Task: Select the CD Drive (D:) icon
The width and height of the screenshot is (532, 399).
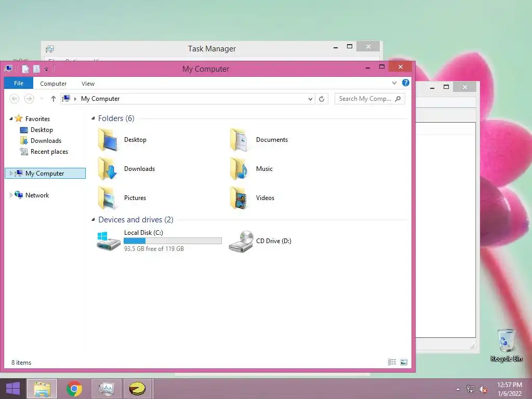Action: point(241,242)
